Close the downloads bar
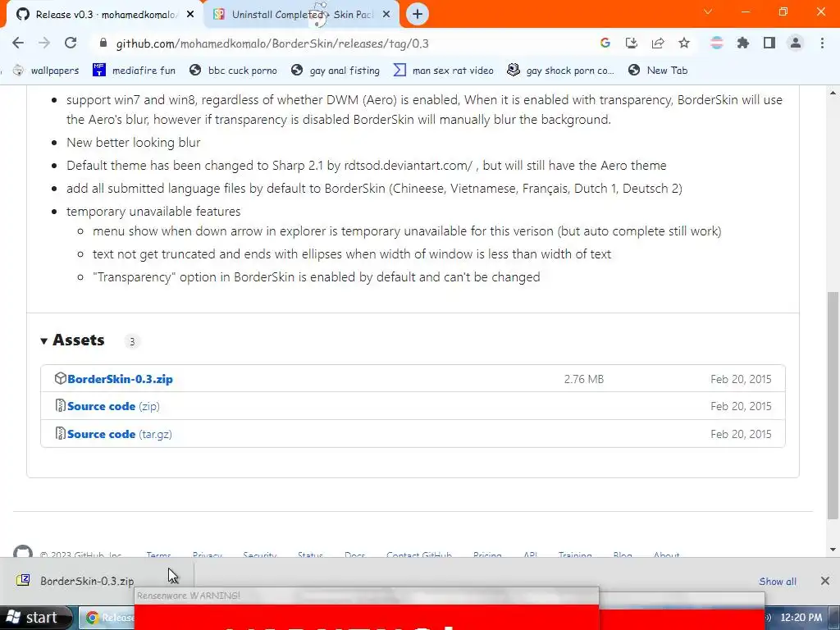Viewport: 840px width, 630px height. [x=824, y=581]
